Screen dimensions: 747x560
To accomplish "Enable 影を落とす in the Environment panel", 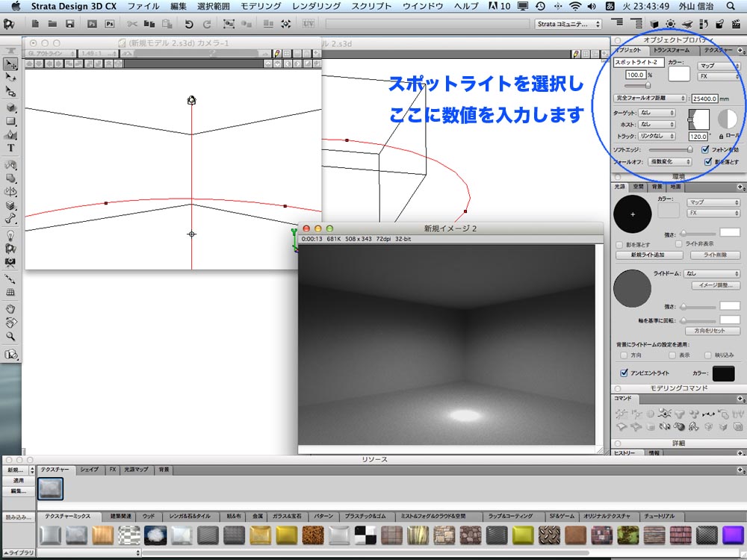I will [619, 245].
